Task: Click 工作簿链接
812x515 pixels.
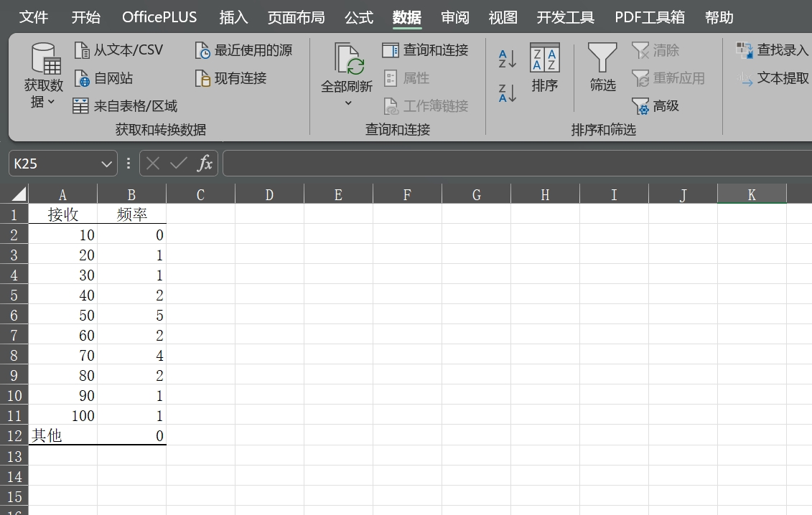Action: (x=426, y=106)
